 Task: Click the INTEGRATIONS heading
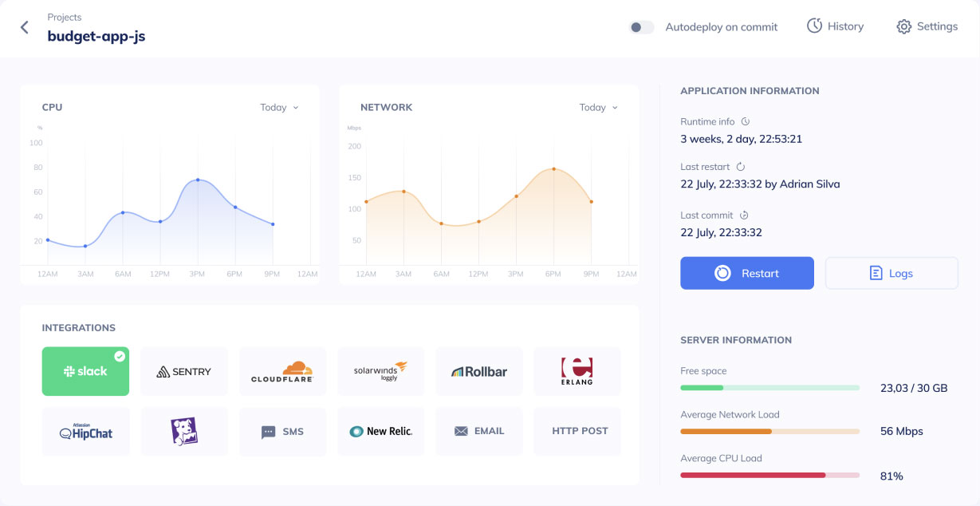(x=79, y=328)
